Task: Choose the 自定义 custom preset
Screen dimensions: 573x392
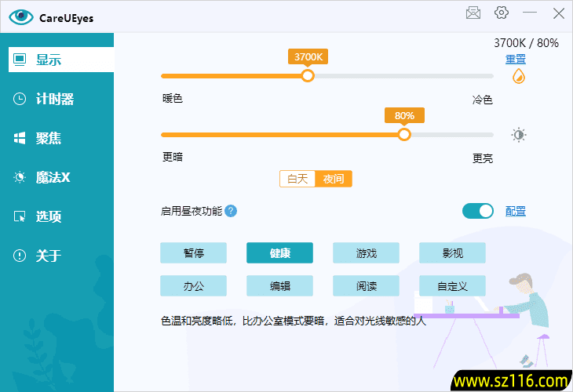Action: 452,285
